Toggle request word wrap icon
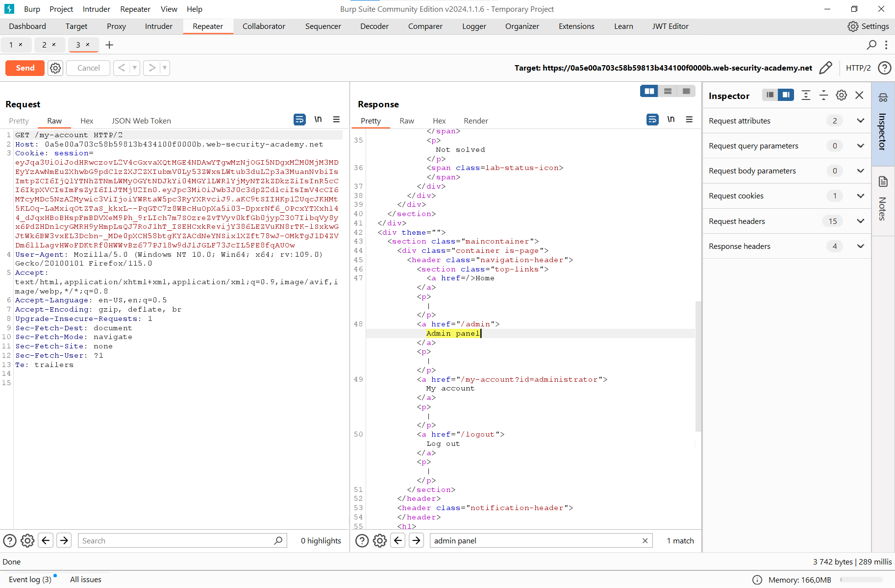This screenshot has width=895, height=588. coord(299,119)
